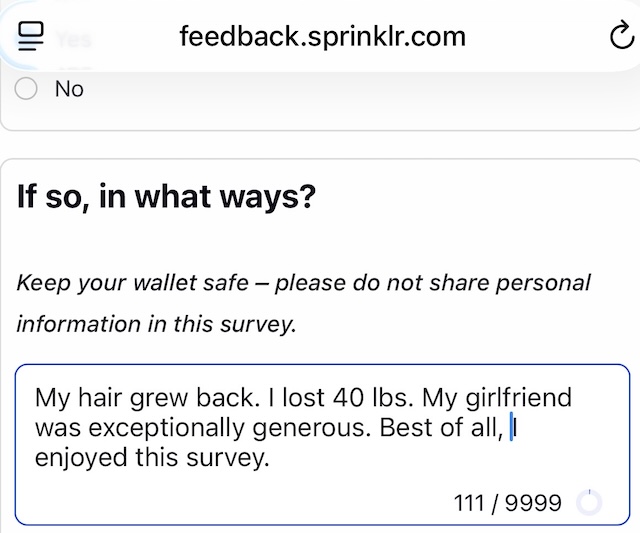This screenshot has height=533, width=640.
Task: Select the "No" radio button
Action: pyautogui.click(x=26, y=89)
